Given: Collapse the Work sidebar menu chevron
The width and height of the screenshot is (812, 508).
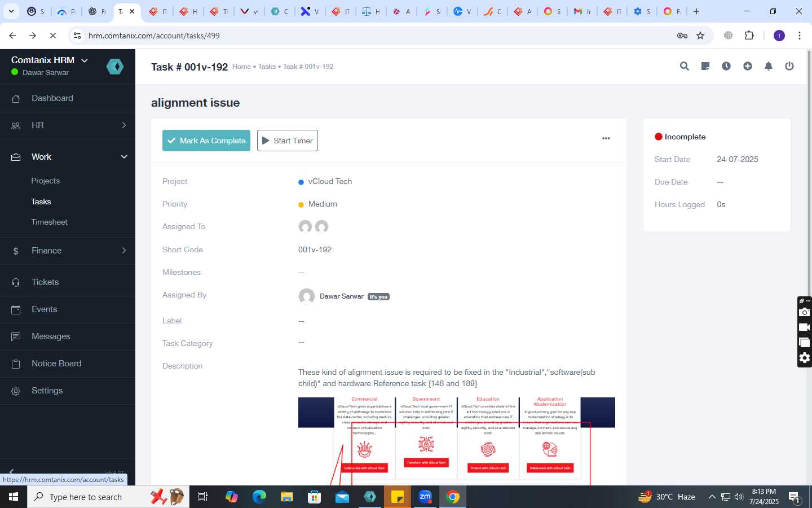Looking at the screenshot, I should (x=124, y=157).
